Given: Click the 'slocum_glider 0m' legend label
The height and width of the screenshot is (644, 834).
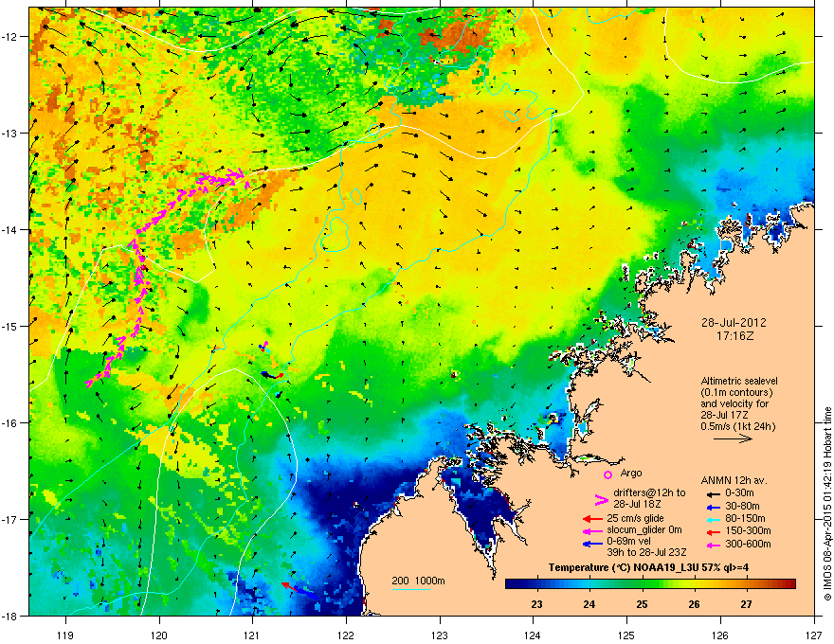Looking at the screenshot, I should pyautogui.click(x=644, y=530).
